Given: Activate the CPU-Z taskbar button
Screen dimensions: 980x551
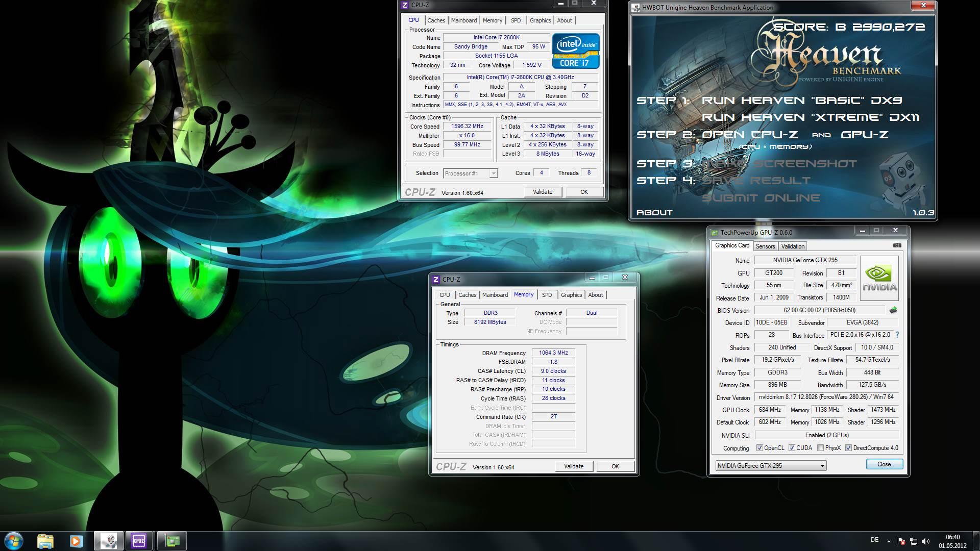Looking at the screenshot, I should (x=139, y=541).
